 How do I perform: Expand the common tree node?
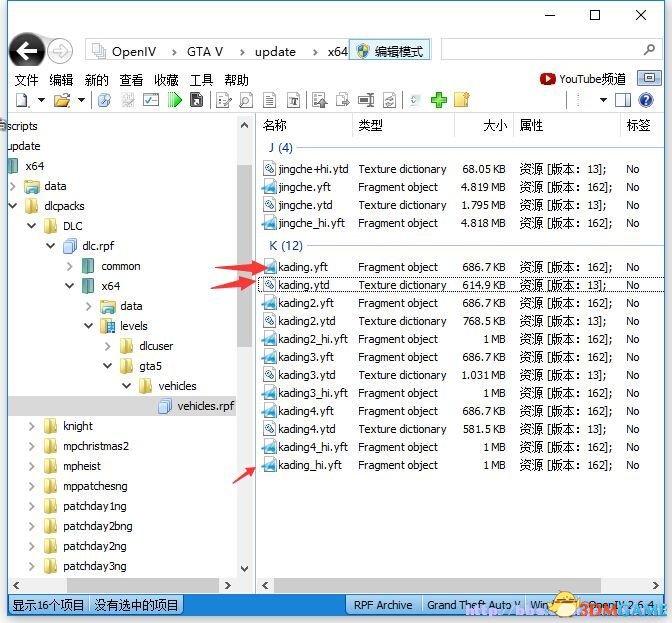[x=70, y=266]
